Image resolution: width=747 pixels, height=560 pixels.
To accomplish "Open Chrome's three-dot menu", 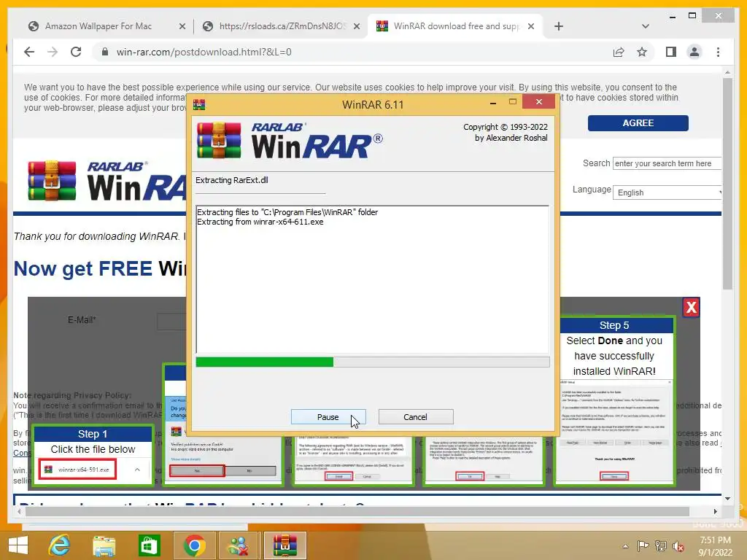I will pyautogui.click(x=718, y=52).
